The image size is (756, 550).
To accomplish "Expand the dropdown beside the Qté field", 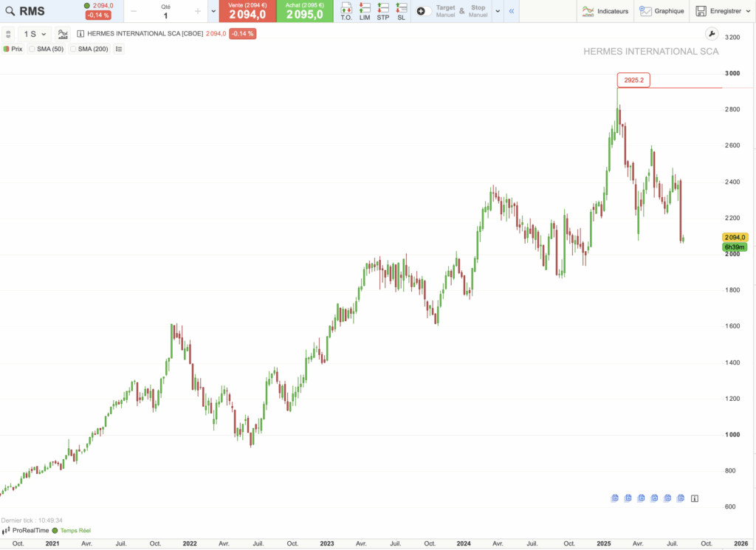I will (x=213, y=11).
